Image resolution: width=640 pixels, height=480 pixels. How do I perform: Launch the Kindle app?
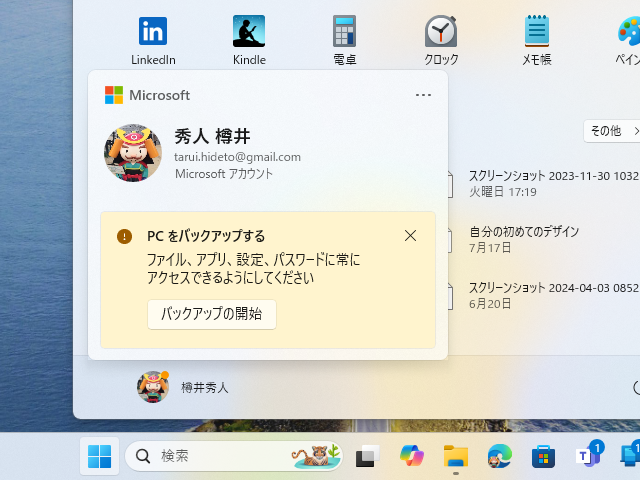click(249, 40)
